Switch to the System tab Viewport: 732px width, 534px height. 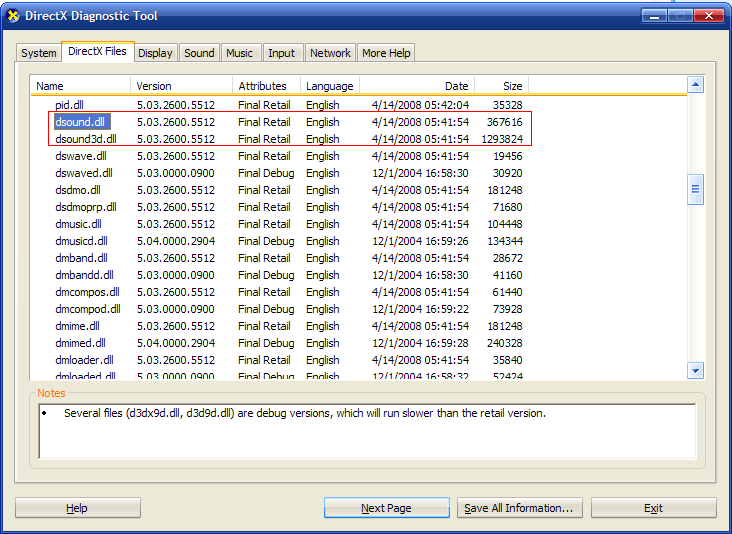39,53
